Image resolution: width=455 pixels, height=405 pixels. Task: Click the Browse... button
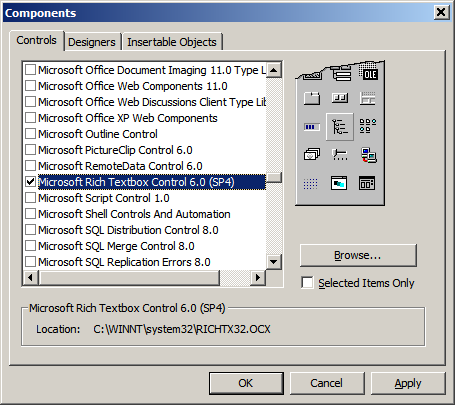358,255
